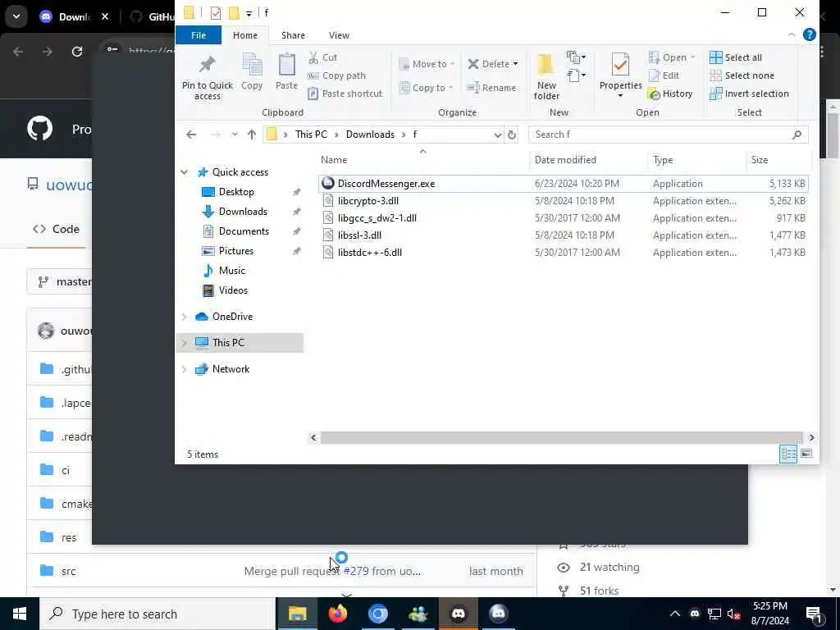840x630 pixels.
Task: Click Edit in the Open group
Action: pos(664,75)
